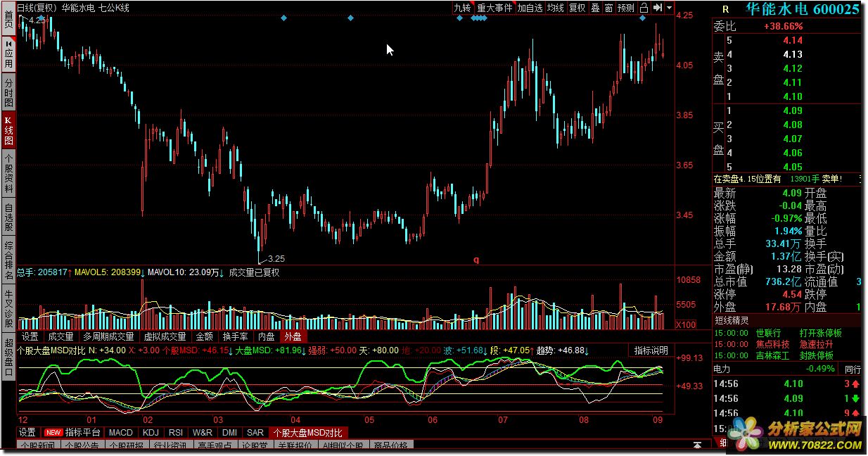Screen dimensions: 868x456
Task: Click the 九转 toolbar button
Action: click(x=462, y=8)
